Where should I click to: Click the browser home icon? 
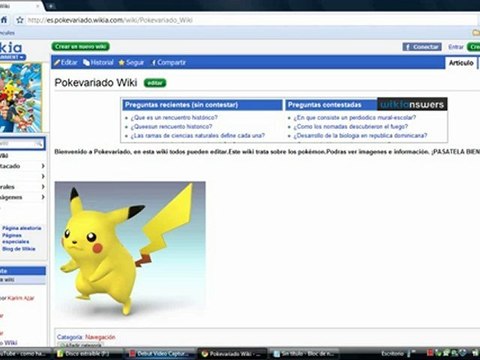click(x=4, y=20)
